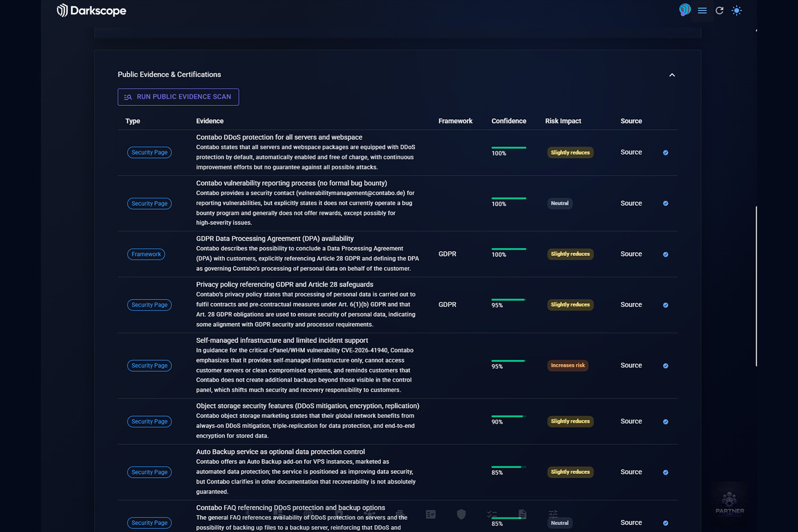Open the Source link for Auto Backup service

coord(631,472)
